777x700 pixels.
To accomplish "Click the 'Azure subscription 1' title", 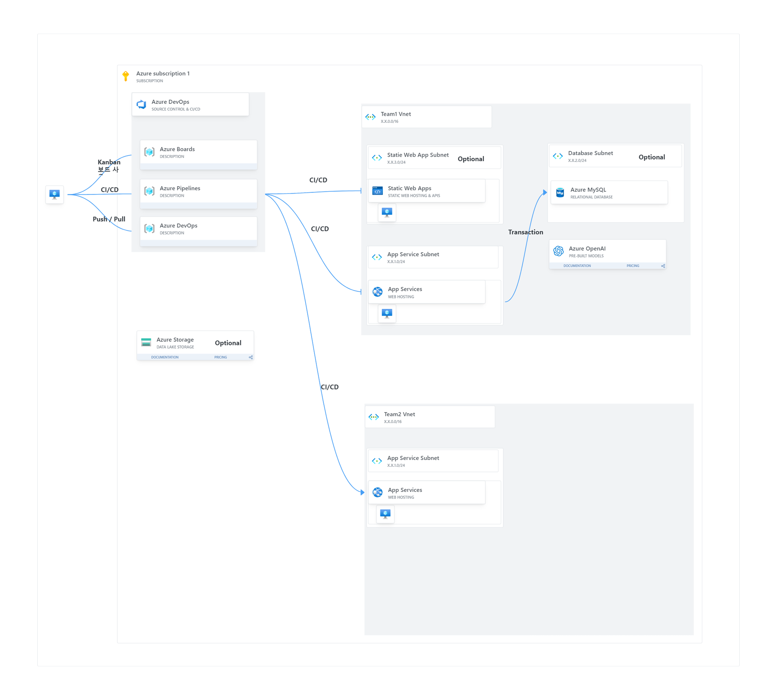I will click(x=163, y=74).
